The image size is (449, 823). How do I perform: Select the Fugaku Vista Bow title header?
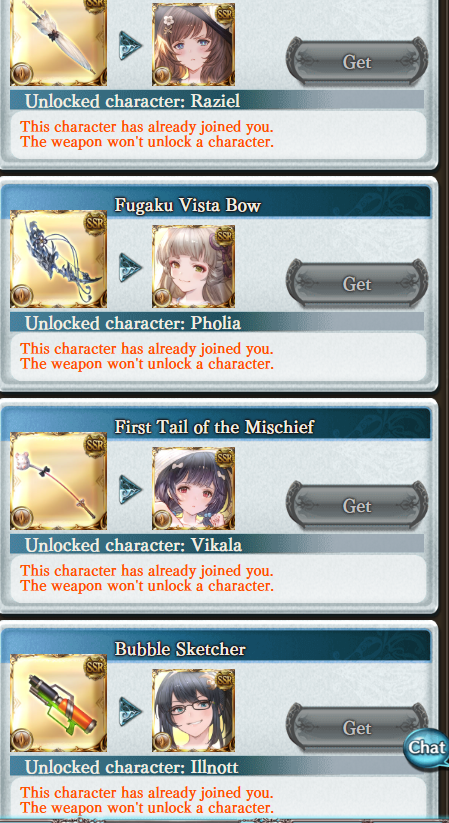click(x=187, y=205)
